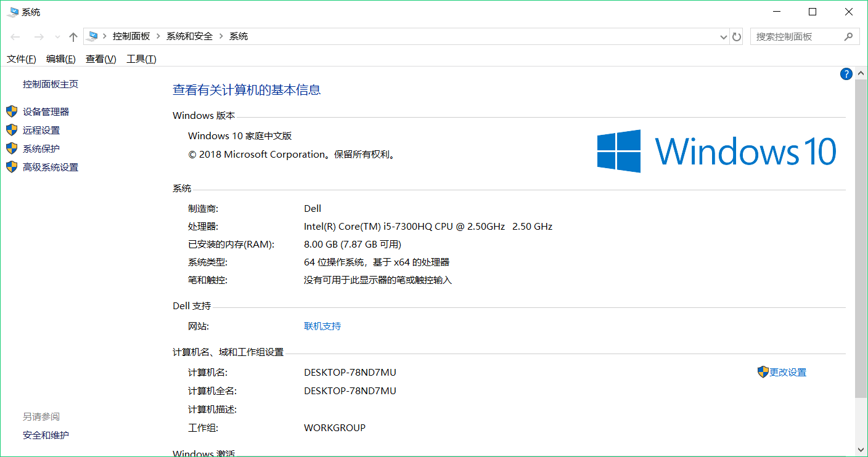Open 联机支持 website link
The image size is (868, 457).
coord(322,326)
